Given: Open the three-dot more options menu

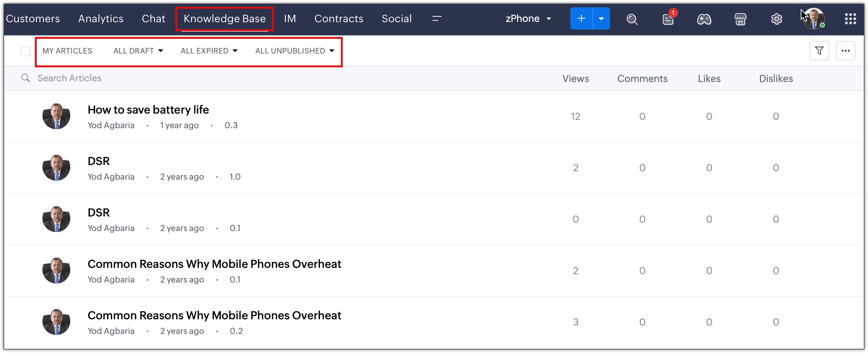Looking at the screenshot, I should 846,51.
